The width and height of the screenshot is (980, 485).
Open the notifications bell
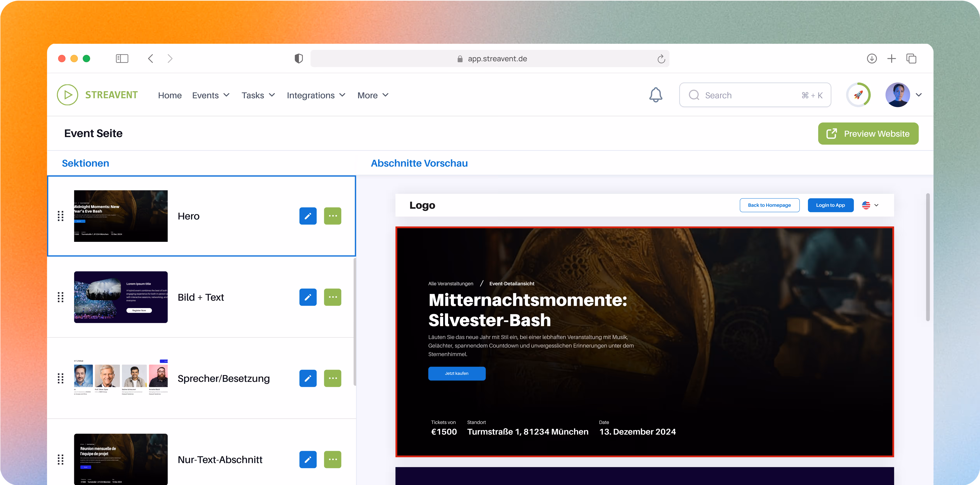coord(656,95)
